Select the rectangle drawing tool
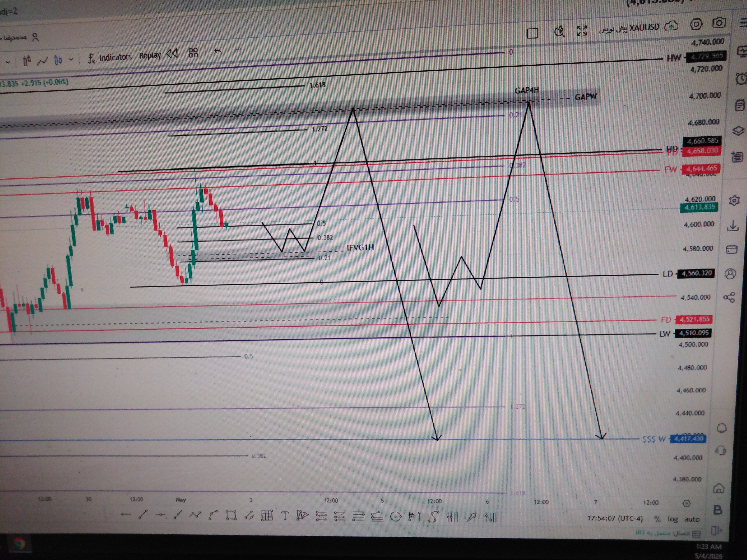Screen dimensions: 747x560 [231, 515]
